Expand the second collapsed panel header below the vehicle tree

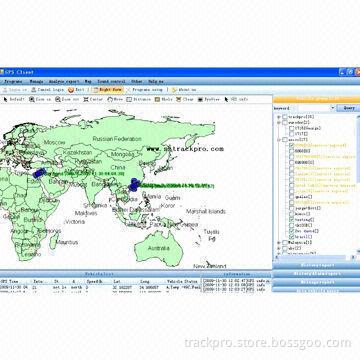click(x=316, y=274)
